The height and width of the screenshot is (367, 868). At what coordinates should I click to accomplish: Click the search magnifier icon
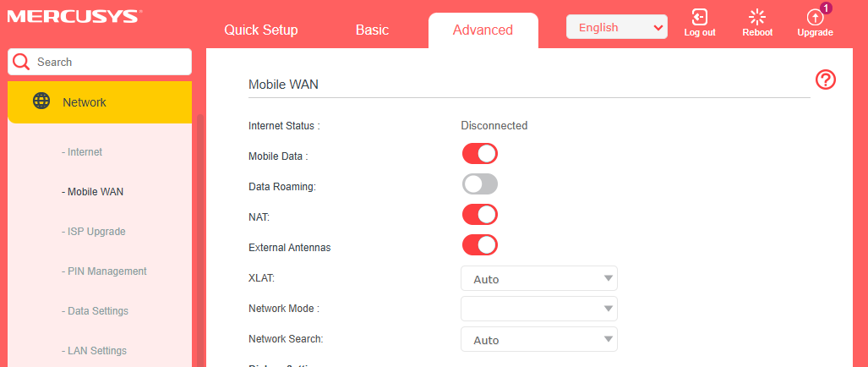point(21,62)
